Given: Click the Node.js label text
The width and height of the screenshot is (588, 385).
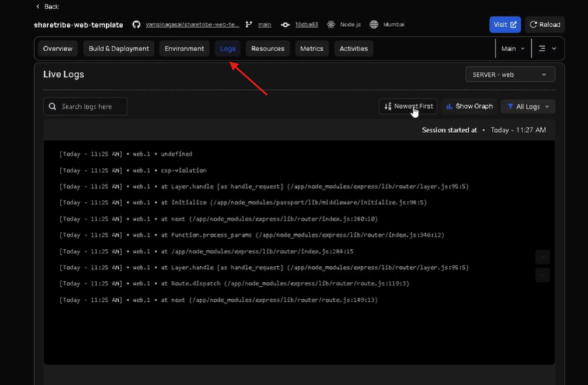Looking at the screenshot, I should 350,25.
